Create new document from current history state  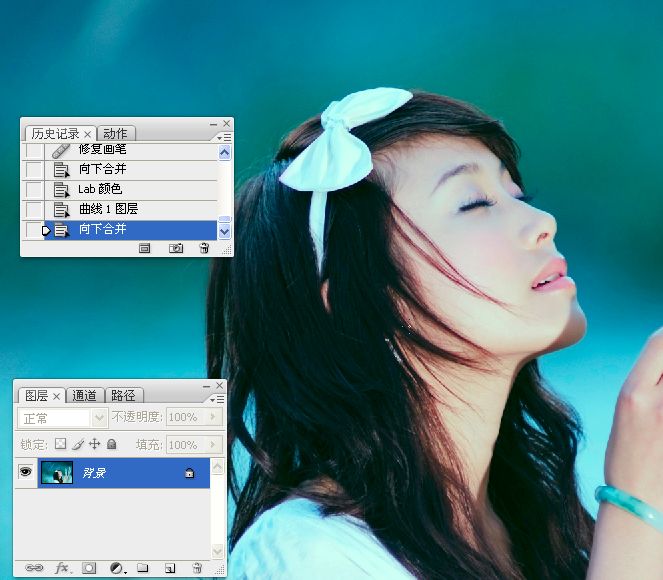(145, 248)
